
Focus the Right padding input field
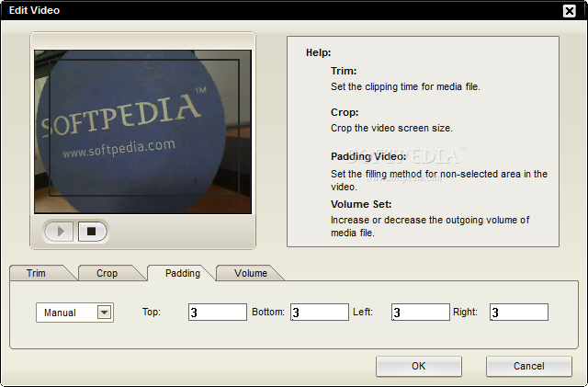[519, 312]
